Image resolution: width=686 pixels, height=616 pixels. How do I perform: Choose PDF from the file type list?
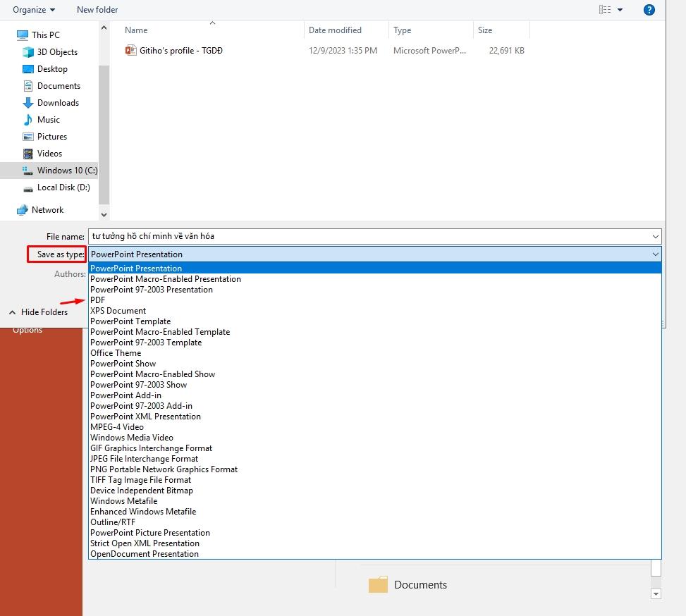coord(98,300)
